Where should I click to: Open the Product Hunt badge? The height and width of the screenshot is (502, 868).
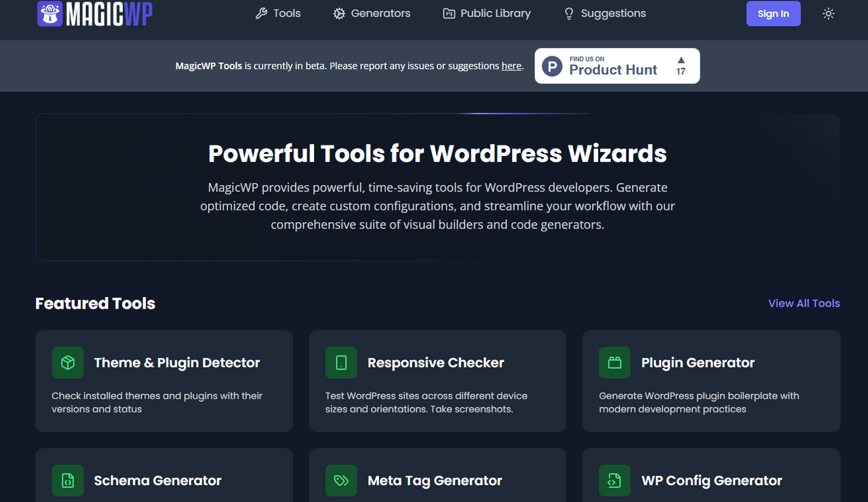[x=617, y=66]
